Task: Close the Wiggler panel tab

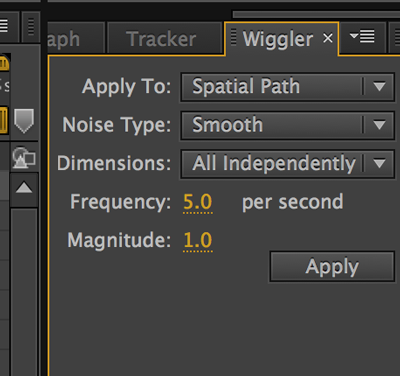Action: [328, 38]
